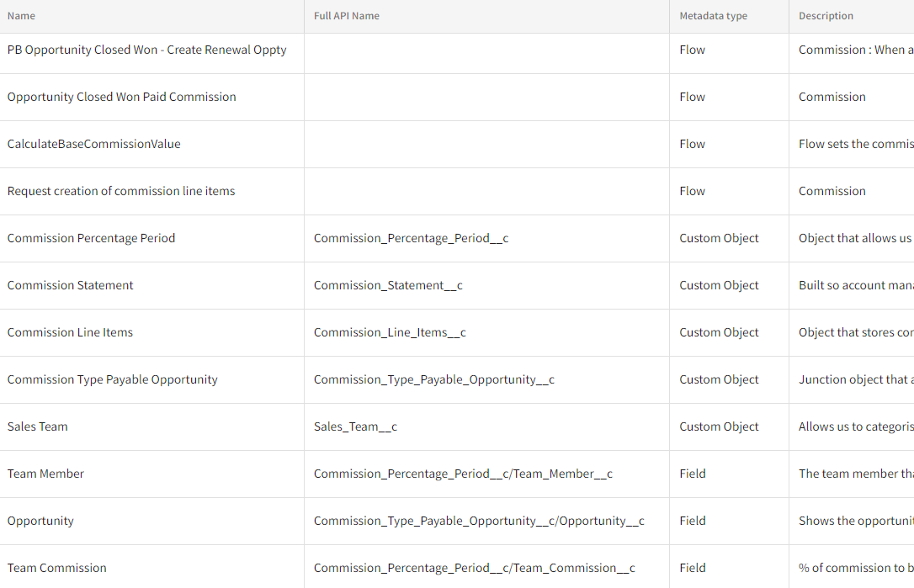The width and height of the screenshot is (914, 588).
Task: Open the Team Commission field
Action: click(x=56, y=568)
